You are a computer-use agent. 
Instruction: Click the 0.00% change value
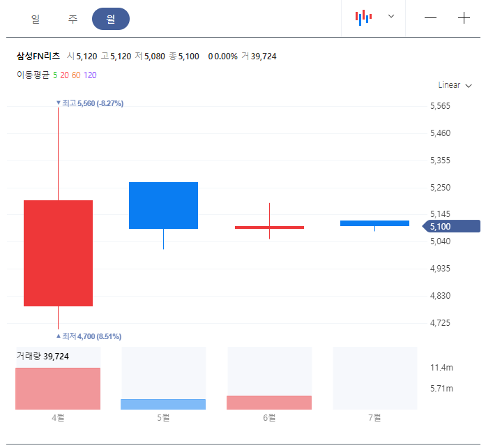click(x=226, y=56)
